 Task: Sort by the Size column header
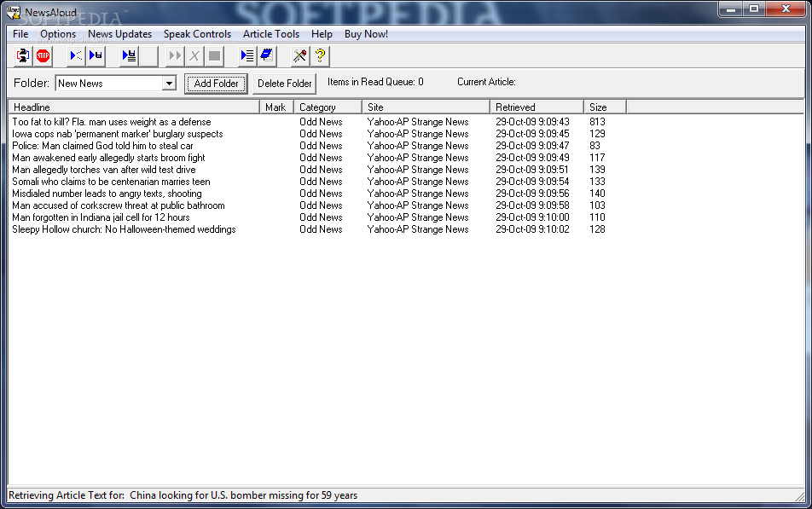pyautogui.click(x=605, y=107)
